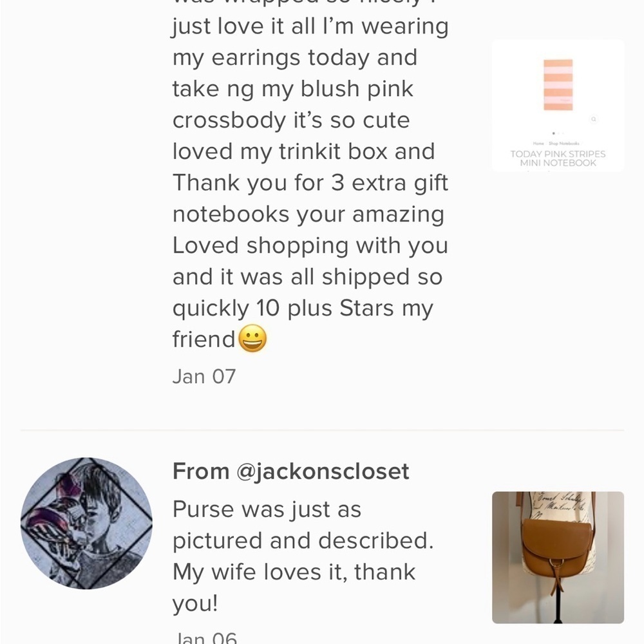Click the "crossbody it's so cute" text line
Screen dimensions: 644x644
point(291,120)
